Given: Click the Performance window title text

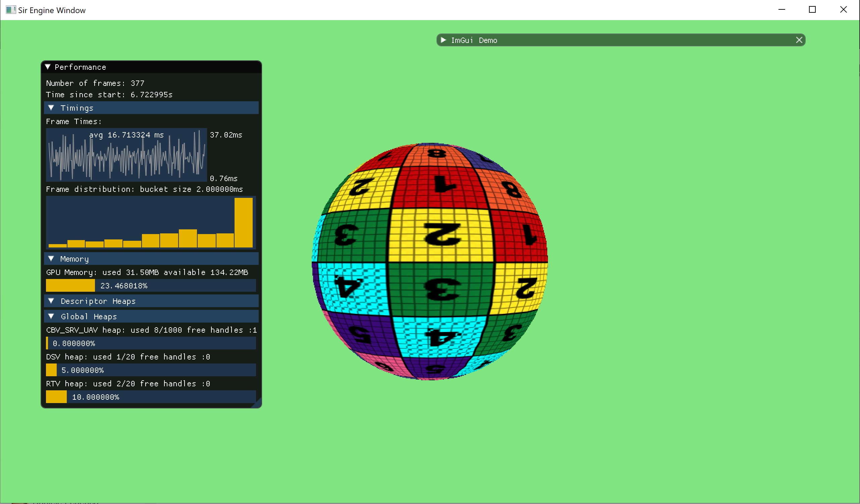Looking at the screenshot, I should (80, 67).
